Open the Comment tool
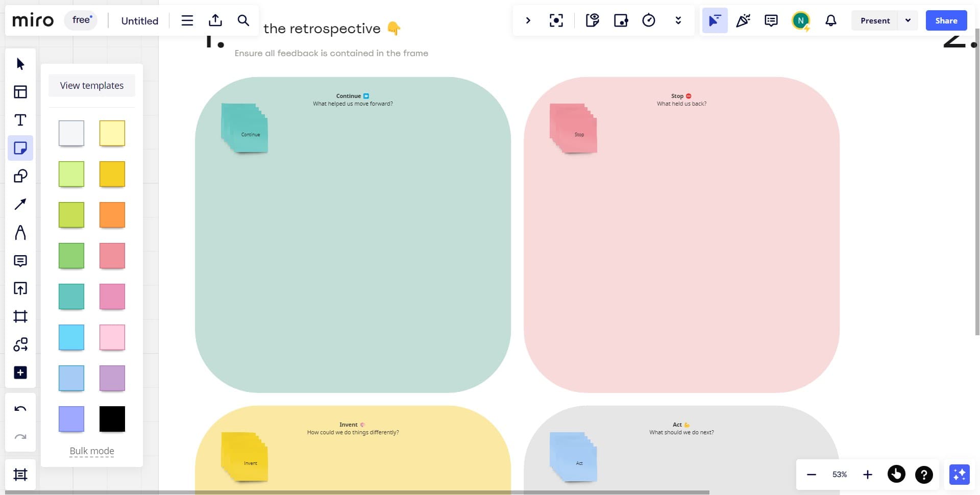The image size is (980, 495). pos(20,261)
